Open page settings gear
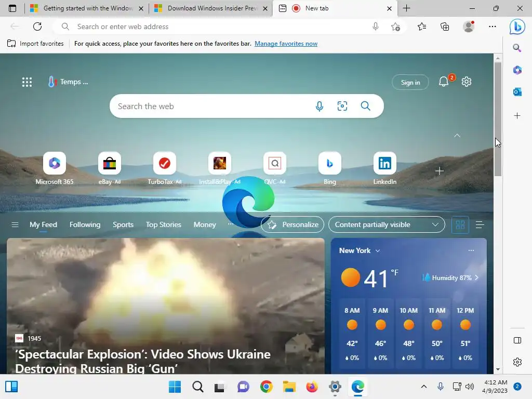The image size is (532, 399). (x=467, y=82)
